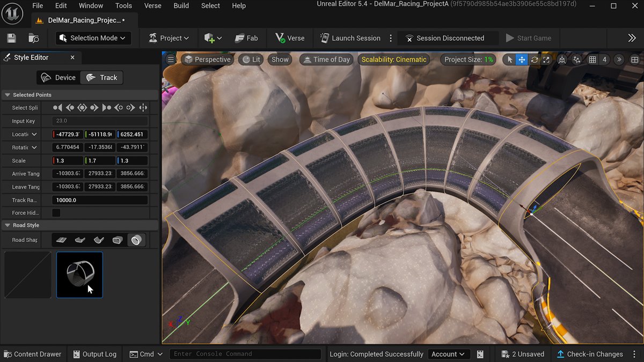This screenshot has height=362, width=644.
Task: Open the File menu
Action: (38, 5)
